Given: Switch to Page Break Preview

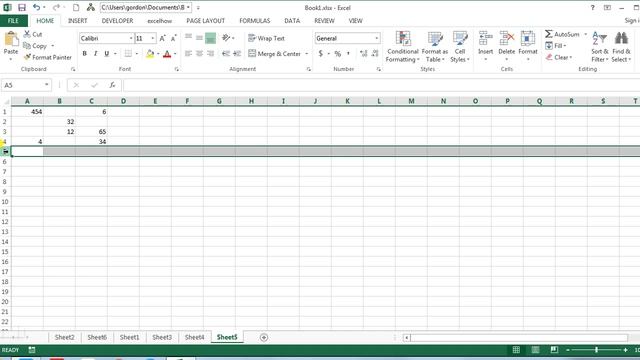Looking at the screenshot, I should tap(554, 350).
